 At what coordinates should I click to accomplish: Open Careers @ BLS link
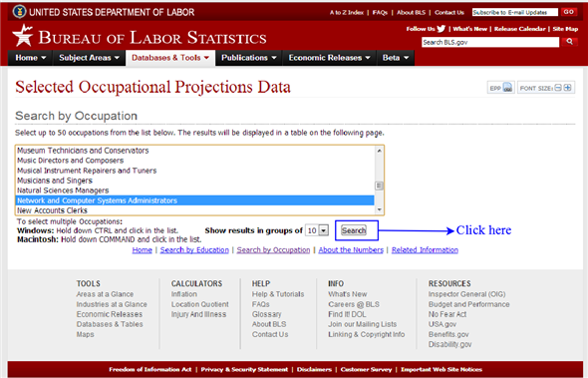click(x=354, y=304)
